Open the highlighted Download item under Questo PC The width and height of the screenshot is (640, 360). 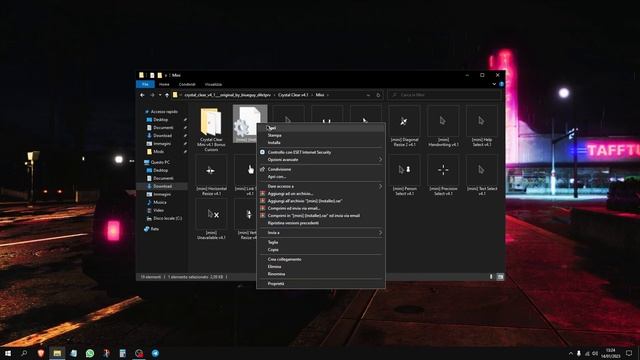[162, 186]
